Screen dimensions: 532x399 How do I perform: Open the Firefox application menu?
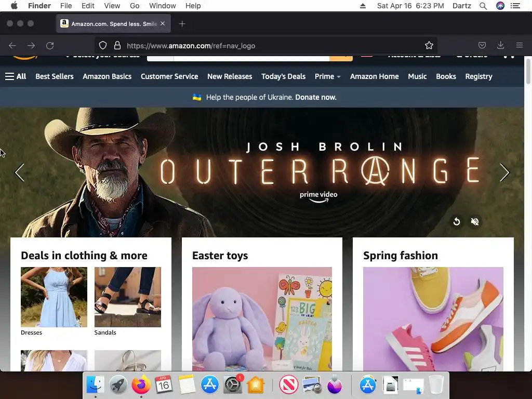tap(520, 45)
